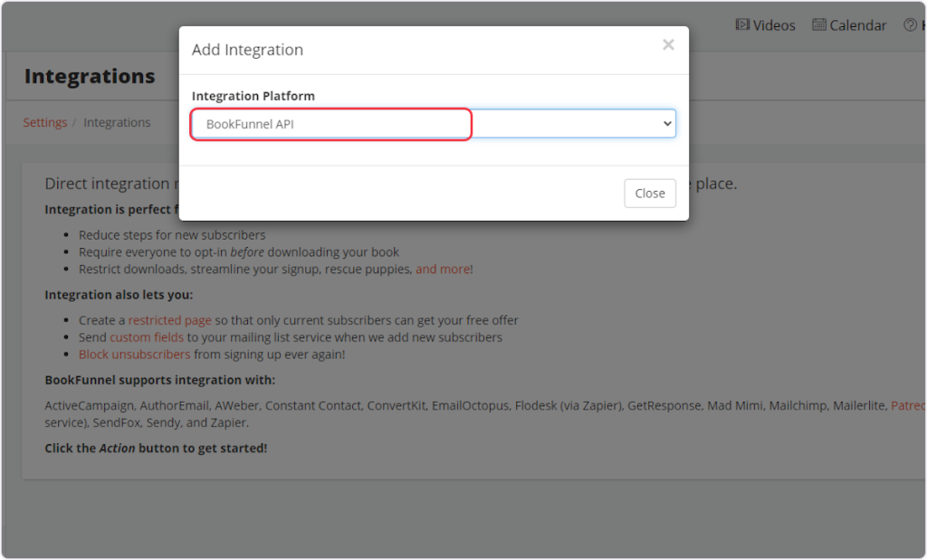Follow the "Block unsubscribers" link
This screenshot has height=560, width=927.
(x=134, y=355)
